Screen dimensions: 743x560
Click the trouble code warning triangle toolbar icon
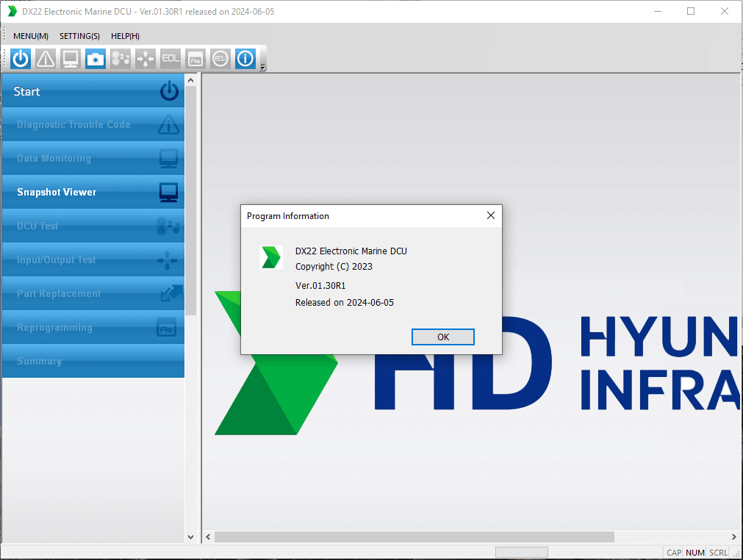coord(46,59)
